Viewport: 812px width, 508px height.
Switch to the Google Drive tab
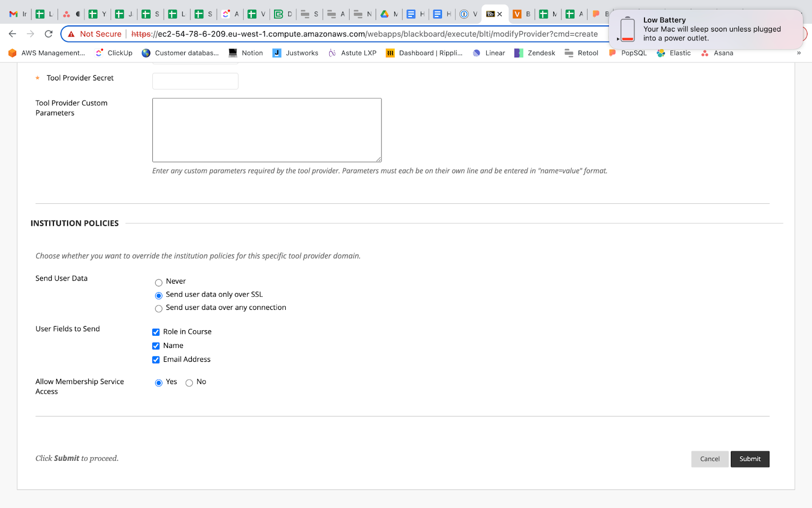click(x=385, y=14)
